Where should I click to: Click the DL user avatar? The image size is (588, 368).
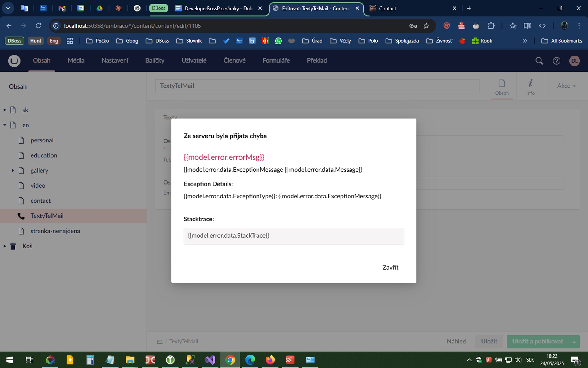574,61
